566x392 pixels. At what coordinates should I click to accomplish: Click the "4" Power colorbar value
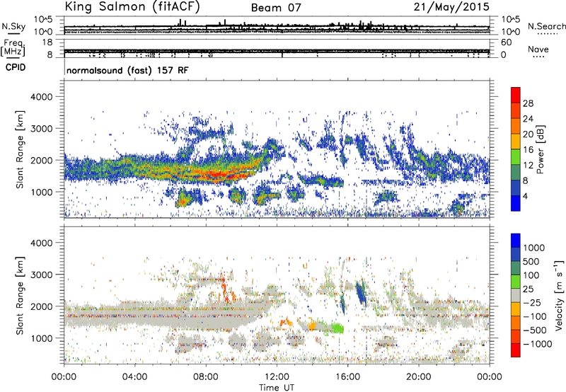526,197
